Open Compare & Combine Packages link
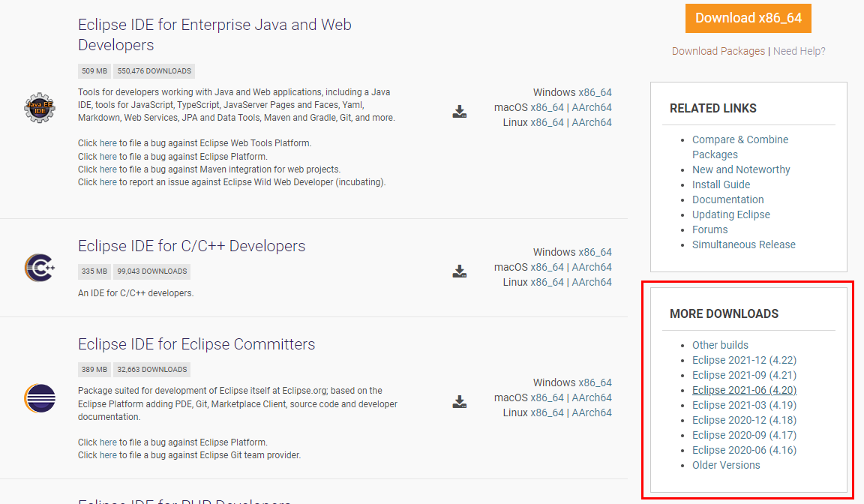Image resolution: width=864 pixels, height=504 pixels. (x=740, y=147)
